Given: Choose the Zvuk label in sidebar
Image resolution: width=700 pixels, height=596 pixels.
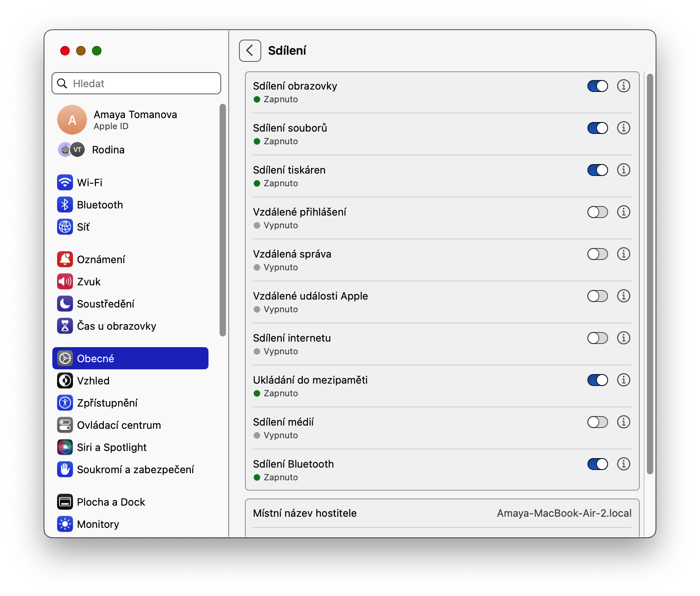Looking at the screenshot, I should pos(89,282).
